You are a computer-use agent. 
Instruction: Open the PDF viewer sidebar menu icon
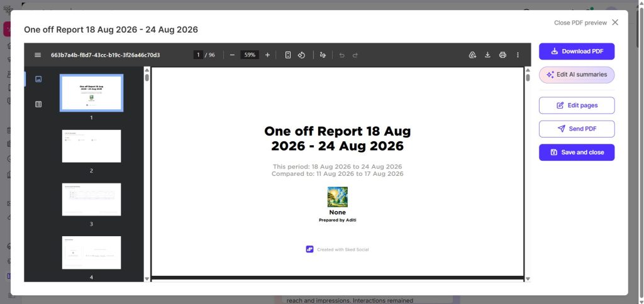pos(38,55)
